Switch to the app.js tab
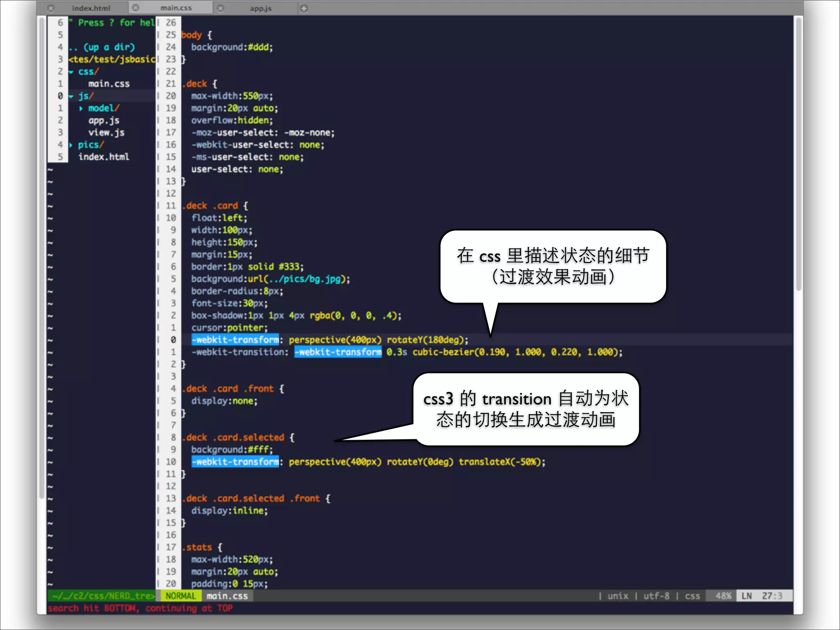The width and height of the screenshot is (840, 630). click(260, 8)
